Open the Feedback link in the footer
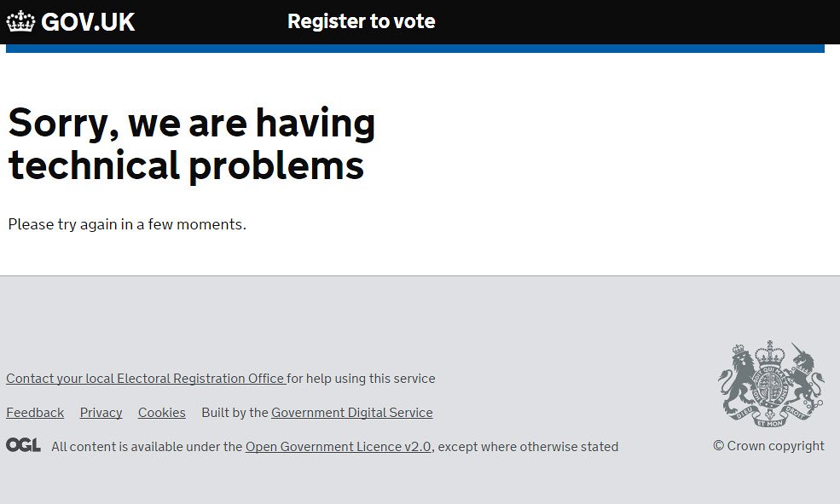 [x=35, y=413]
